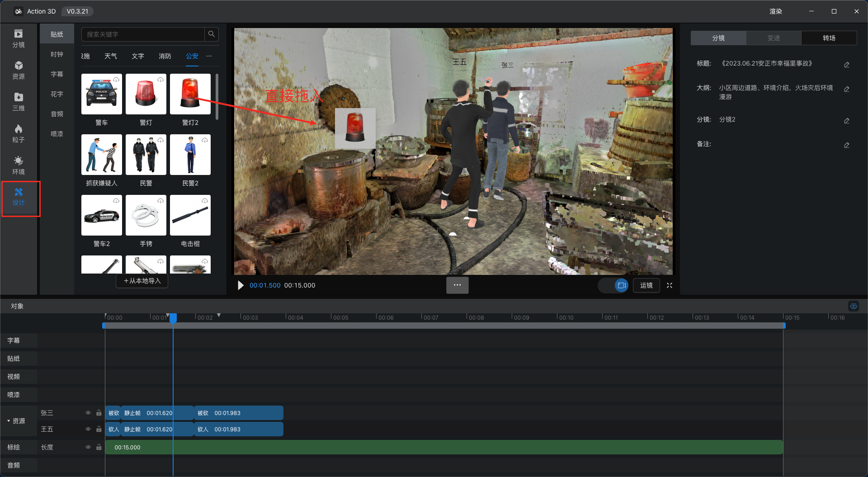Click the timeline fit icon at right of 对象 bar
The image size is (868, 477).
coord(854,306)
